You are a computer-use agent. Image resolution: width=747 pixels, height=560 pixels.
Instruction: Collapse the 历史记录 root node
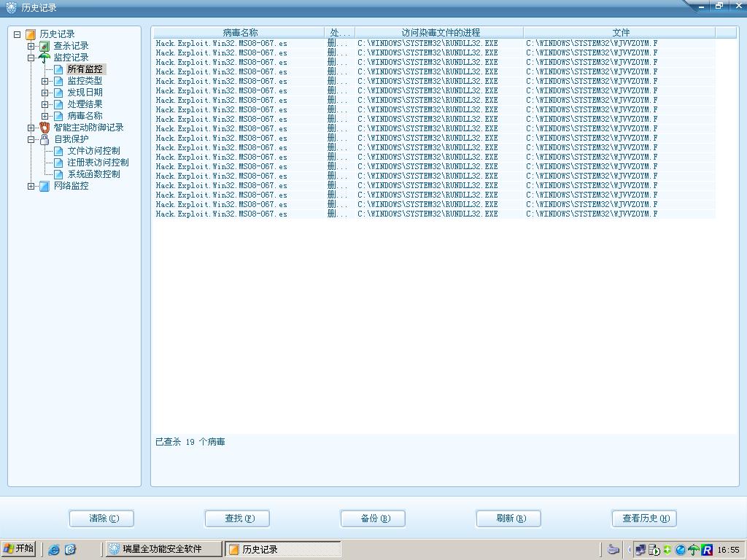(x=18, y=34)
